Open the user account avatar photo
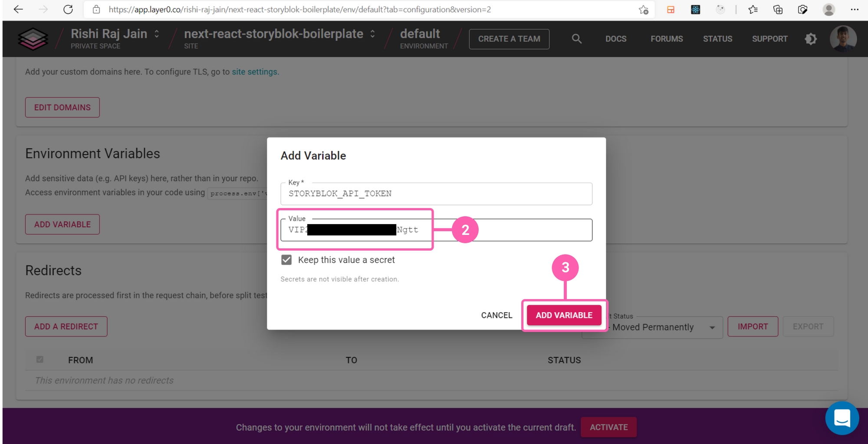This screenshot has width=868, height=444. pos(843,39)
